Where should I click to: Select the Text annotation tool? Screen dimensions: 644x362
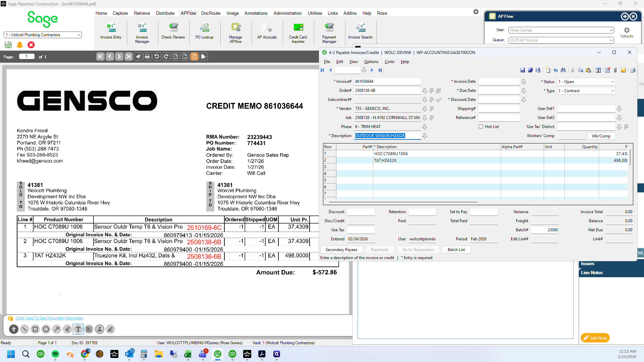coord(78,329)
